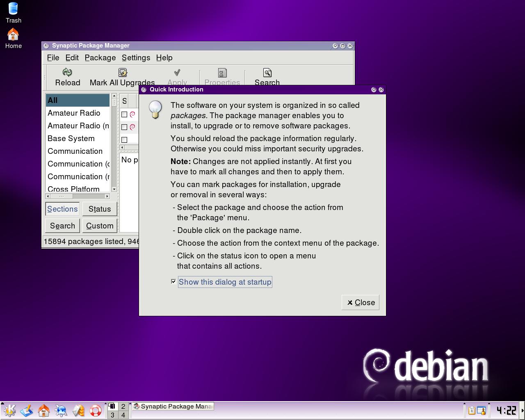Viewport: 525px width, 420px height.
Task: Launch the desktop access pencil icon in panel
Action: coord(27,410)
